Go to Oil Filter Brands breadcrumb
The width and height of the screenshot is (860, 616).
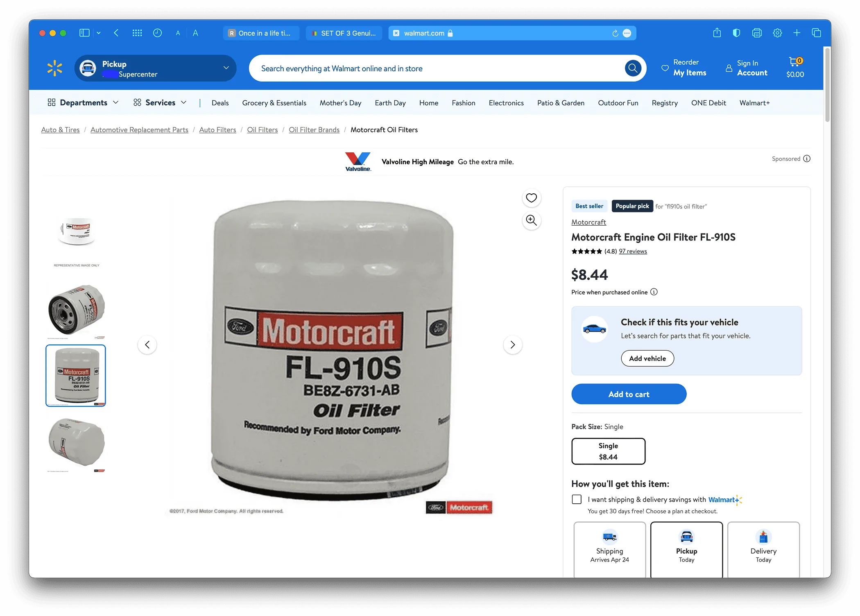point(314,129)
